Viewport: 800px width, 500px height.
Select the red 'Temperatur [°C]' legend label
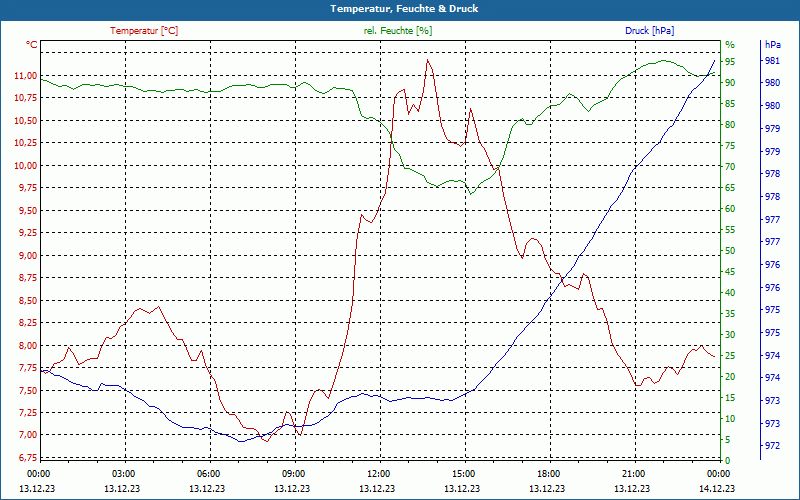pyautogui.click(x=144, y=31)
